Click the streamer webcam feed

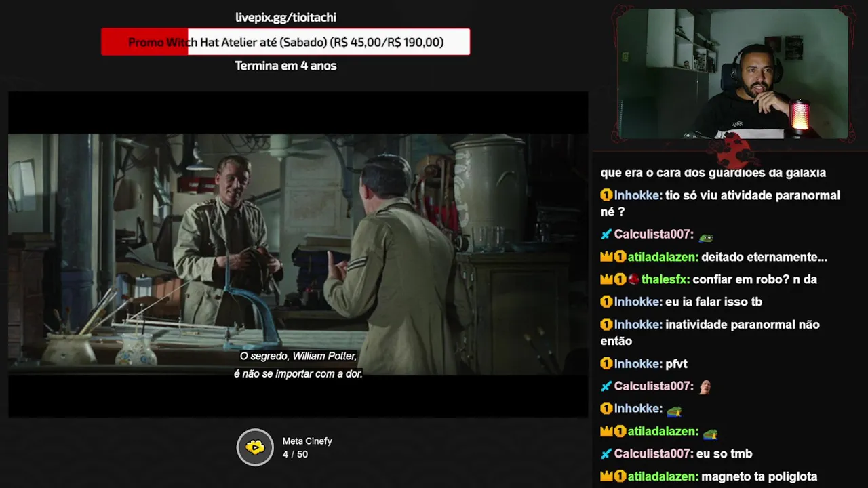coord(733,73)
